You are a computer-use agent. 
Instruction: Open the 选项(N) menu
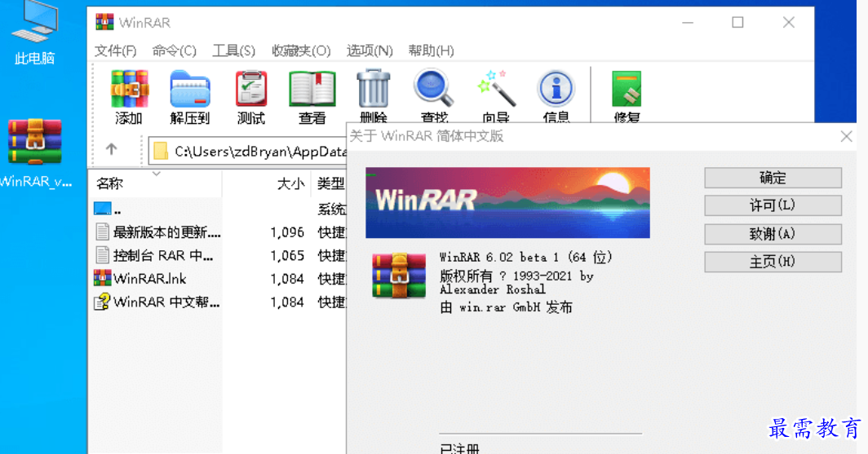pos(370,51)
